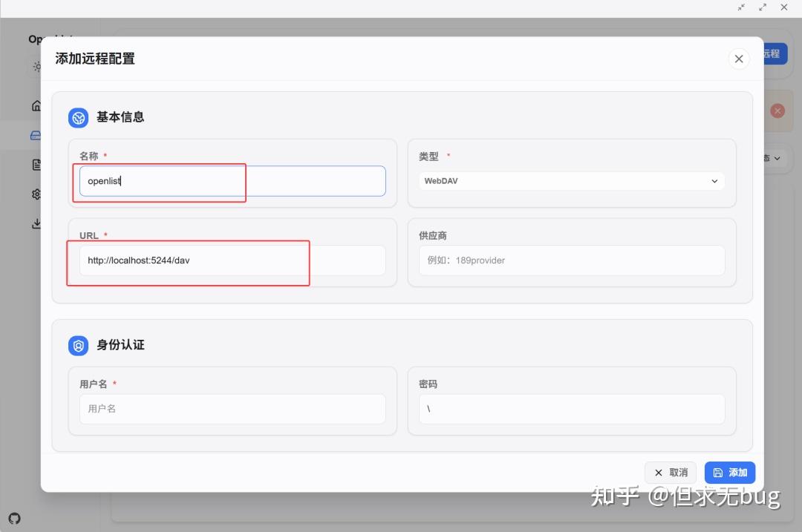Viewport: 802px width, 532px height.
Task: Click the window exit-fullscreen arrows icon
Action: click(741, 7)
